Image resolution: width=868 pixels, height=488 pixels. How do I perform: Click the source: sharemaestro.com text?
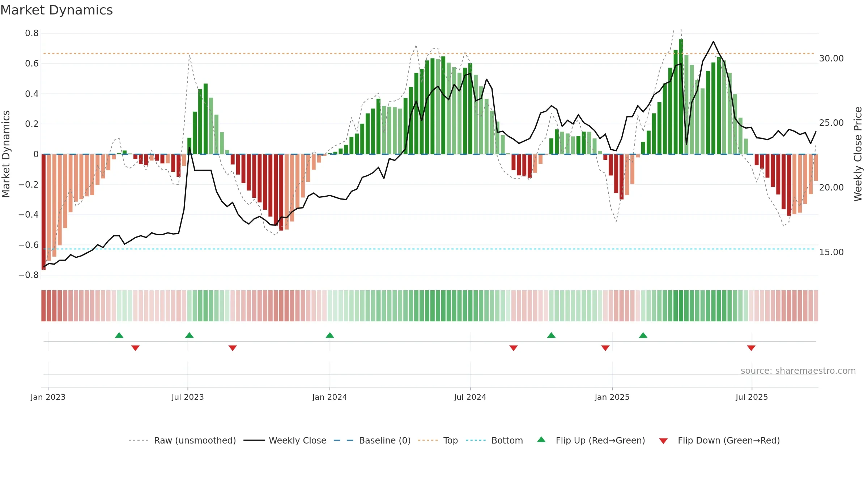798,371
